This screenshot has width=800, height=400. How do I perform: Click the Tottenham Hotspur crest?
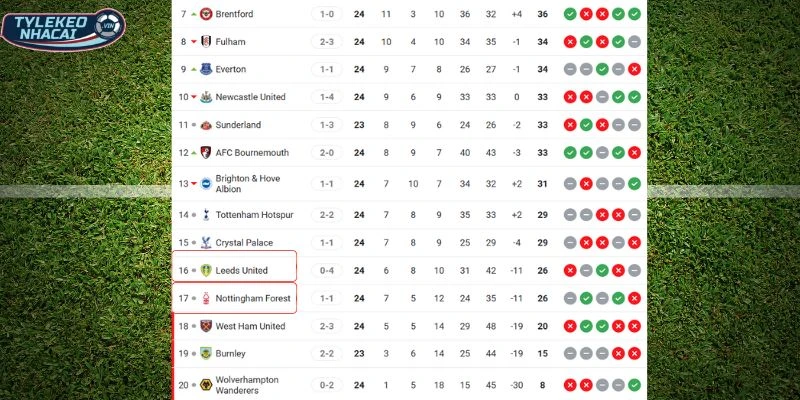(206, 215)
